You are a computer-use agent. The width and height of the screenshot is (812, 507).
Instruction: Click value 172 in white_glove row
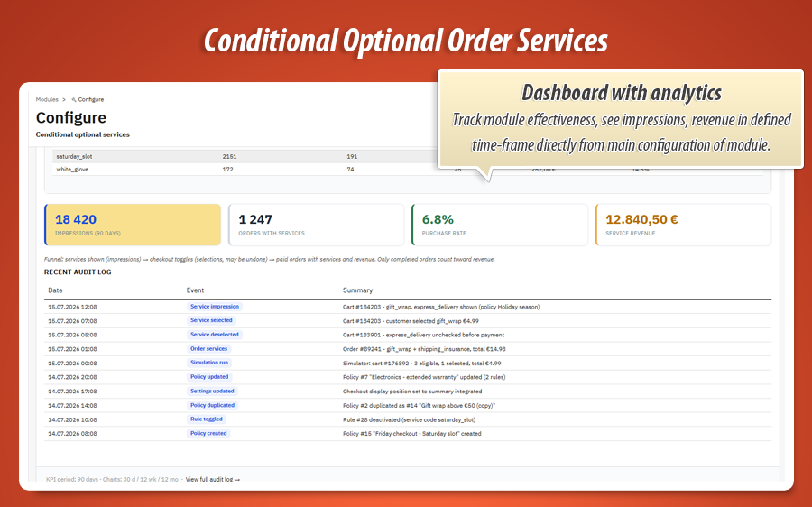228,170
